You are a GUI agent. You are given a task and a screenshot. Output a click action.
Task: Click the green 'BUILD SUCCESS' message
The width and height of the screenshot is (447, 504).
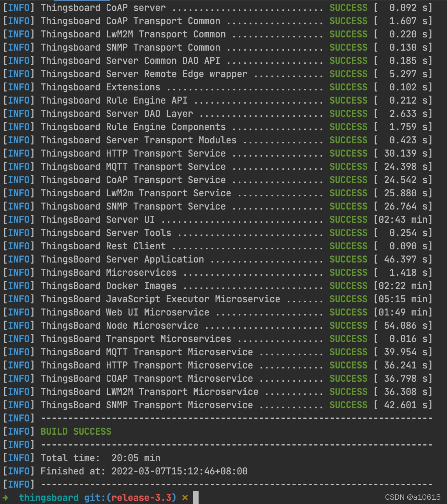(76, 432)
